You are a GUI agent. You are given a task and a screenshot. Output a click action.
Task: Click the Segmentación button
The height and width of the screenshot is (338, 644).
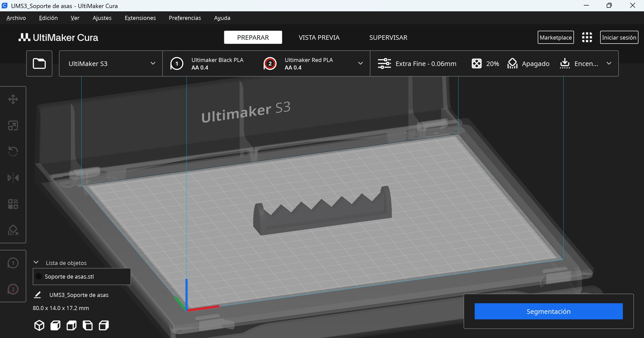[x=549, y=311]
